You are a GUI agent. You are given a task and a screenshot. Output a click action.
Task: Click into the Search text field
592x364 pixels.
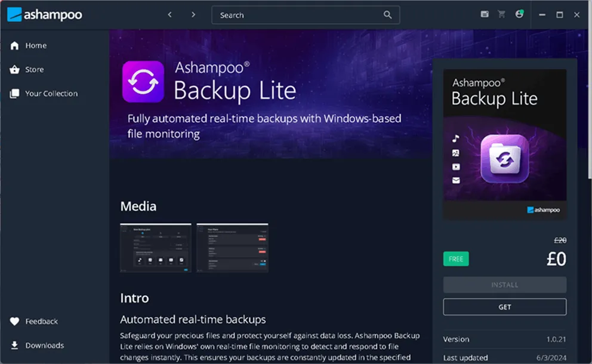[298, 15]
